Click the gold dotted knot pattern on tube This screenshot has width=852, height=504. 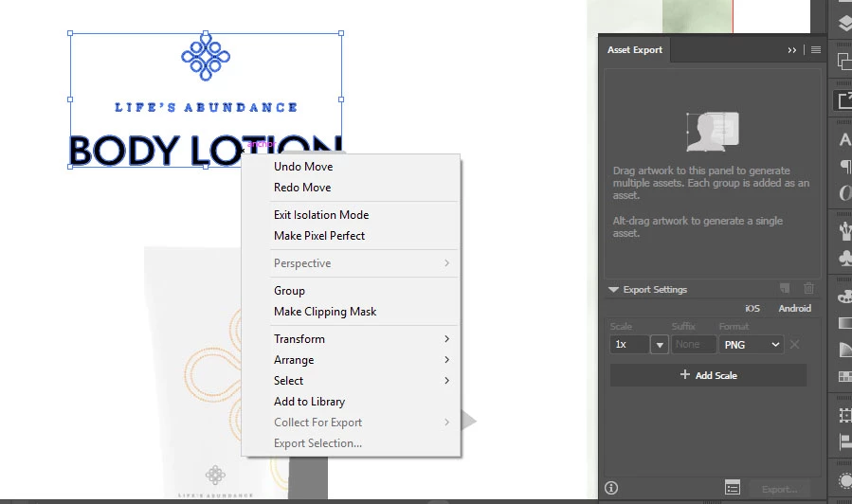pyautogui.click(x=213, y=375)
